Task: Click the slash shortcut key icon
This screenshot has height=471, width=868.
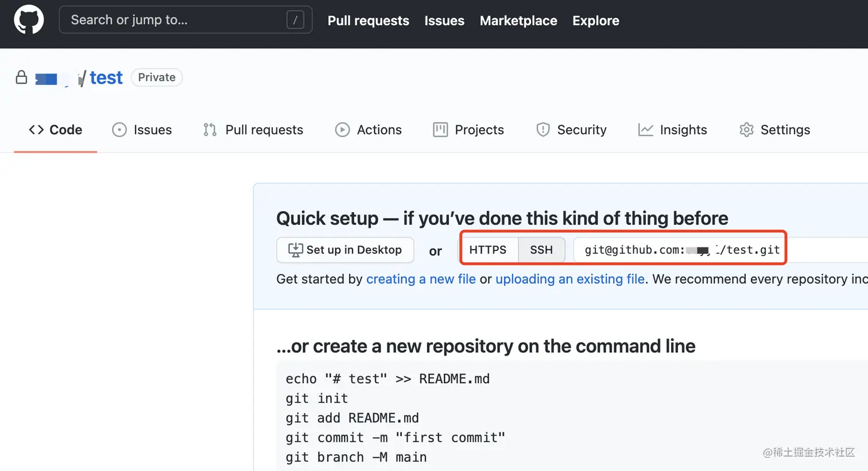Action: click(295, 20)
